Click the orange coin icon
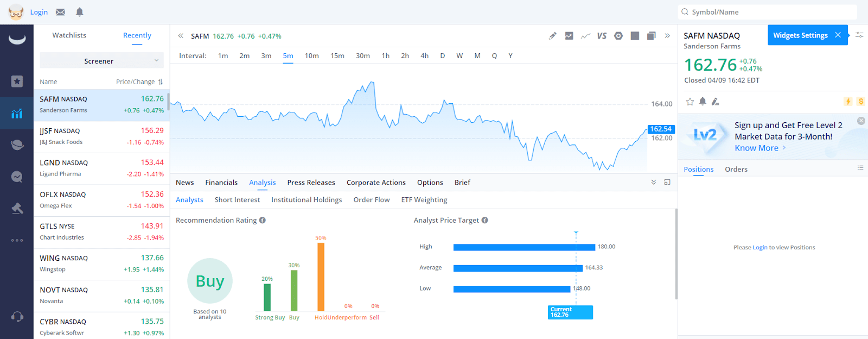The width and height of the screenshot is (868, 339). coord(861,102)
